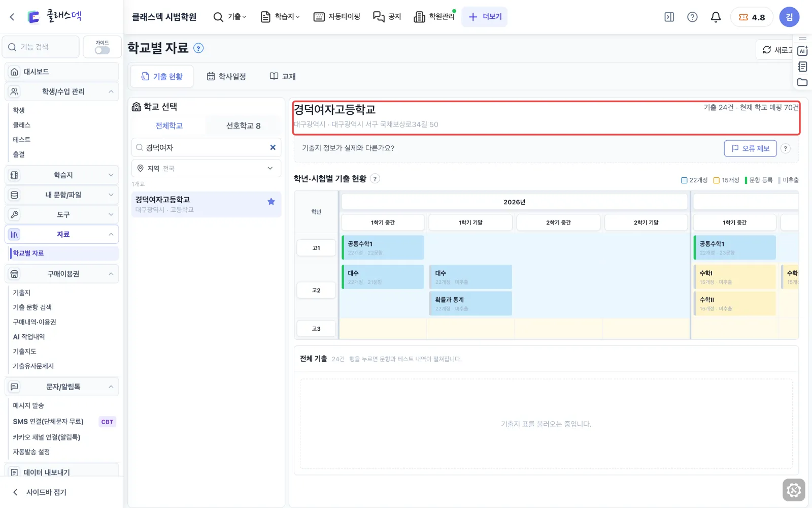Switch to the 교재 tab
The image size is (812, 508).
(283, 76)
